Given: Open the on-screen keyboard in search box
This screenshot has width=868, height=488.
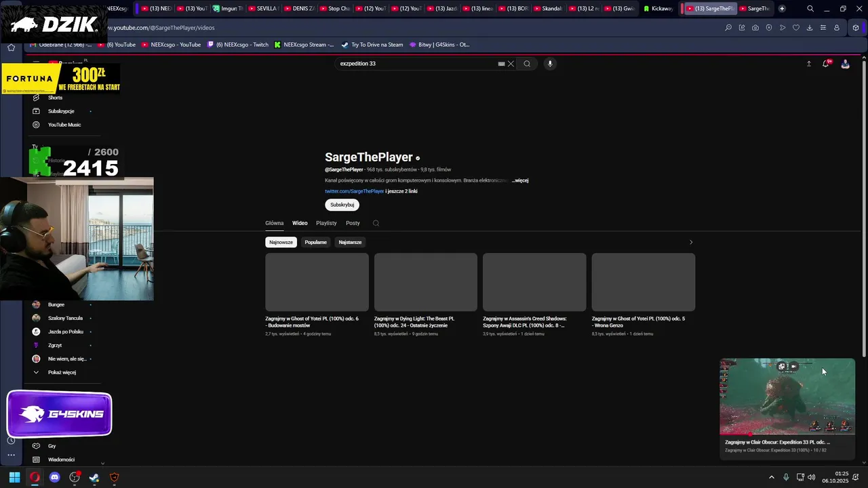Looking at the screenshot, I should 501,64.
